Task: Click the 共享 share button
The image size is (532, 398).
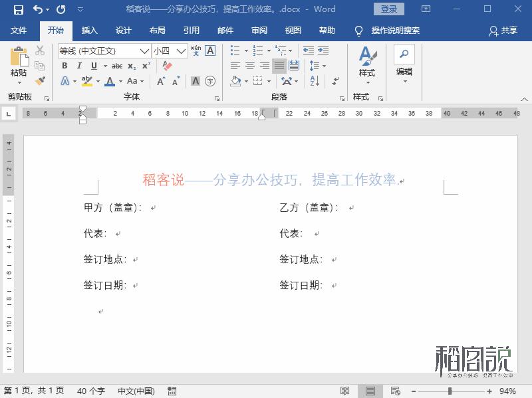Action: (x=509, y=30)
